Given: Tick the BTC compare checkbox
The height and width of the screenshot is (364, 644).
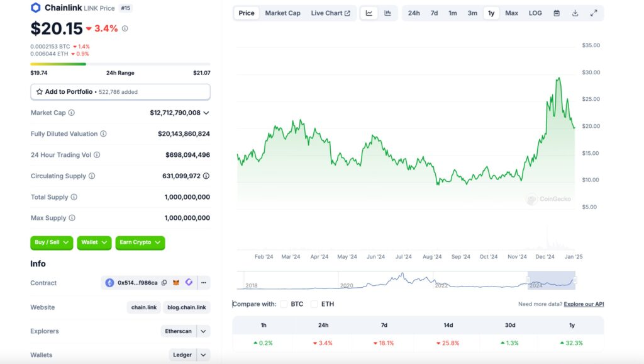Looking at the screenshot, I should point(284,304).
